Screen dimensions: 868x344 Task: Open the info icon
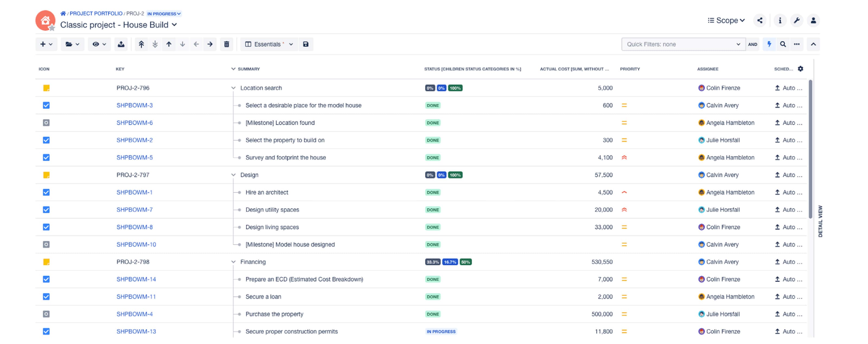coord(780,21)
